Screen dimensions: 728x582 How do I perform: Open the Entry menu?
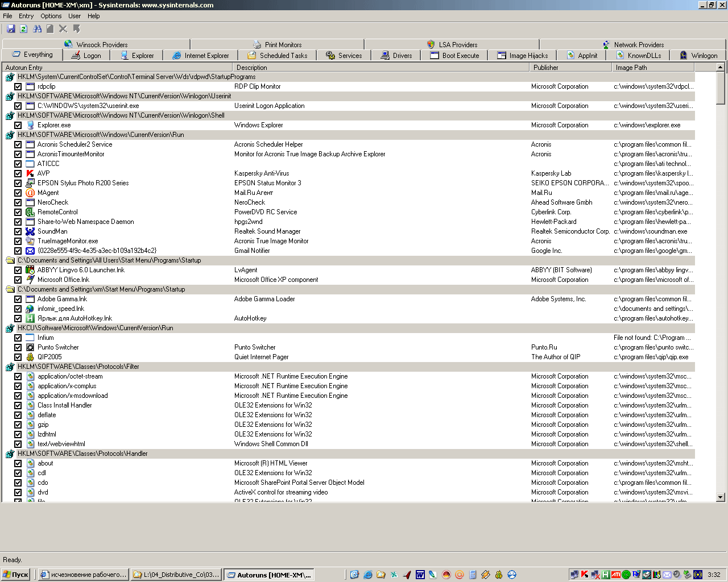(x=26, y=16)
